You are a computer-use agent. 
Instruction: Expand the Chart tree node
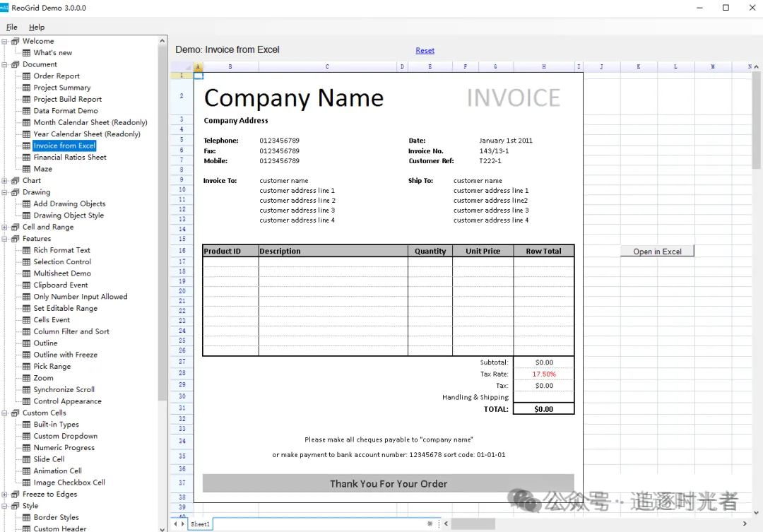click(4, 181)
